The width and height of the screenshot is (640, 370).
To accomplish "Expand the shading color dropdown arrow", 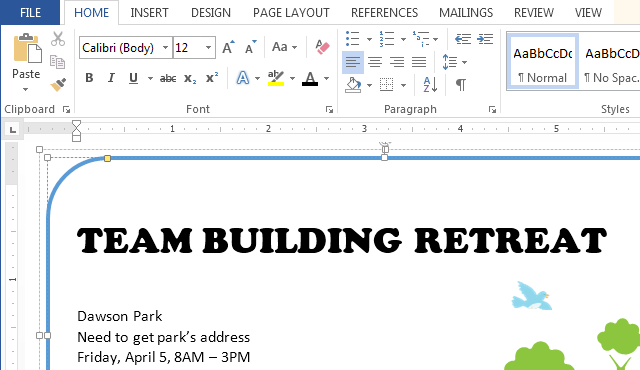I will tap(369, 85).
